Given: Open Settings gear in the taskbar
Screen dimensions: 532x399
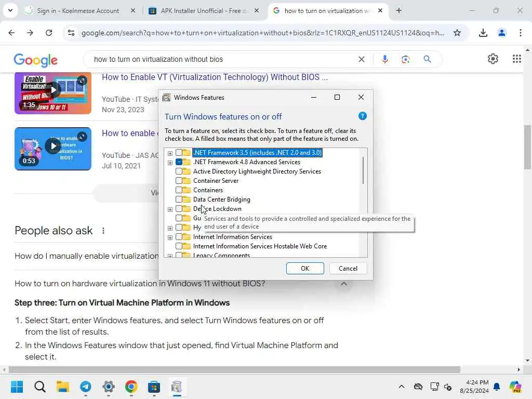Looking at the screenshot, I should coord(108,387).
